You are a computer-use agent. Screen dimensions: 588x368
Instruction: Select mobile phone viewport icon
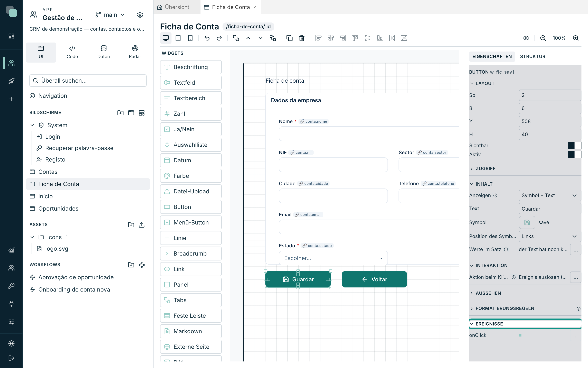[190, 38]
